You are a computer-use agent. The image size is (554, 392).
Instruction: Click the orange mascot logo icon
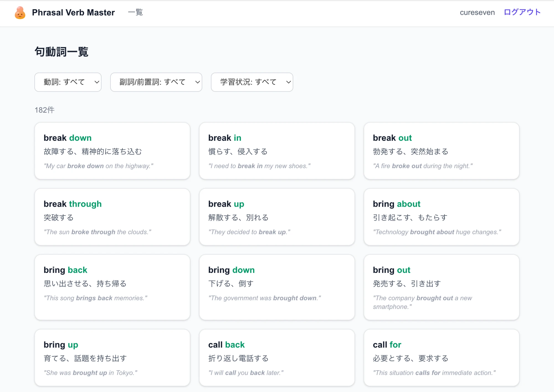[x=20, y=13]
